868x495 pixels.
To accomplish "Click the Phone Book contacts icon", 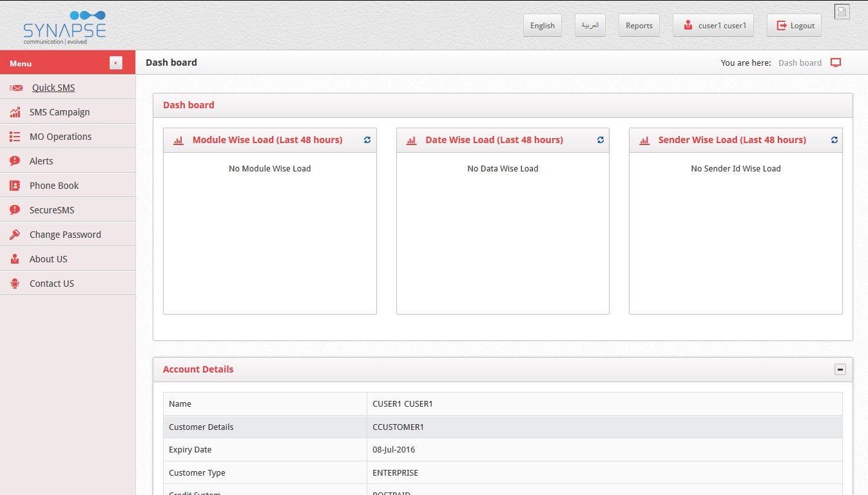I will pyautogui.click(x=15, y=186).
